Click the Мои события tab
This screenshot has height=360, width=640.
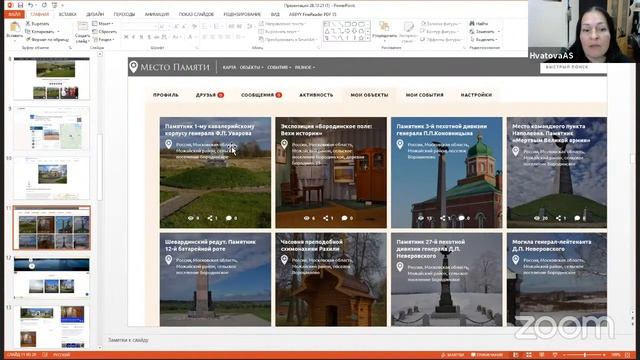(x=424, y=95)
